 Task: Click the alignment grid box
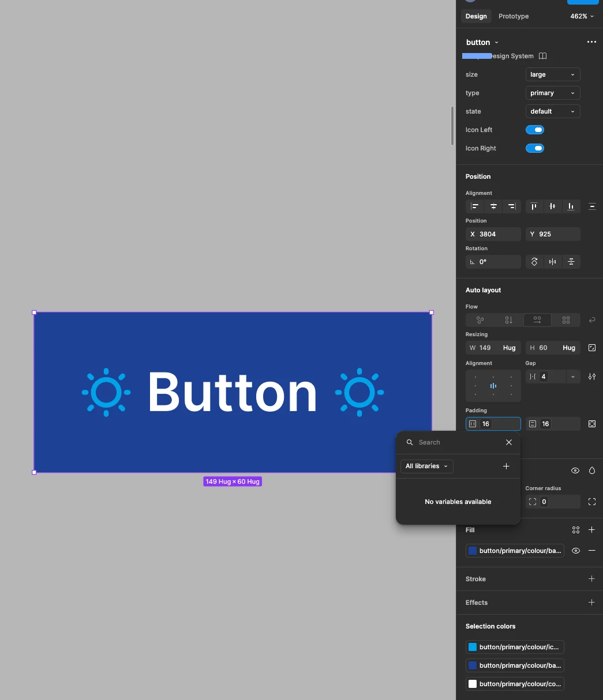pyautogui.click(x=493, y=386)
